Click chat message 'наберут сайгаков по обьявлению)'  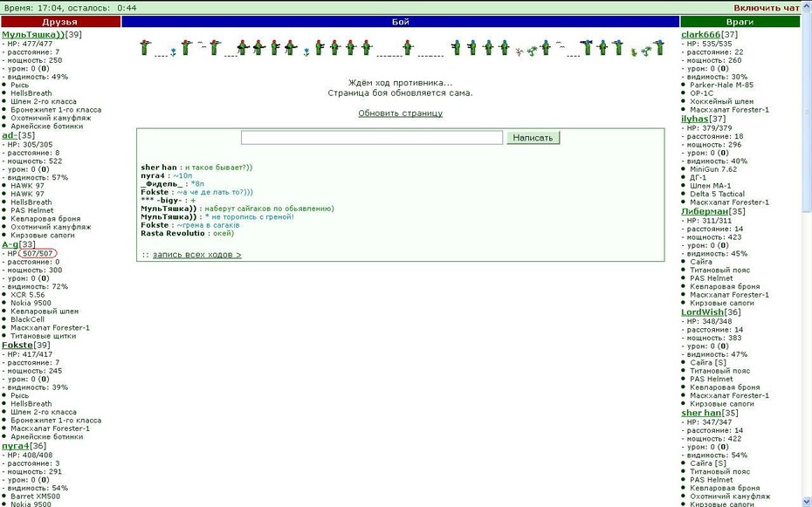pos(269,209)
